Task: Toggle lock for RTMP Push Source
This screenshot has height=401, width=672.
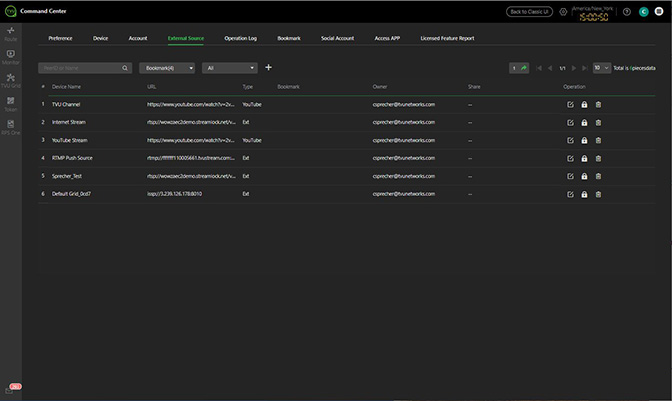Action: click(584, 159)
